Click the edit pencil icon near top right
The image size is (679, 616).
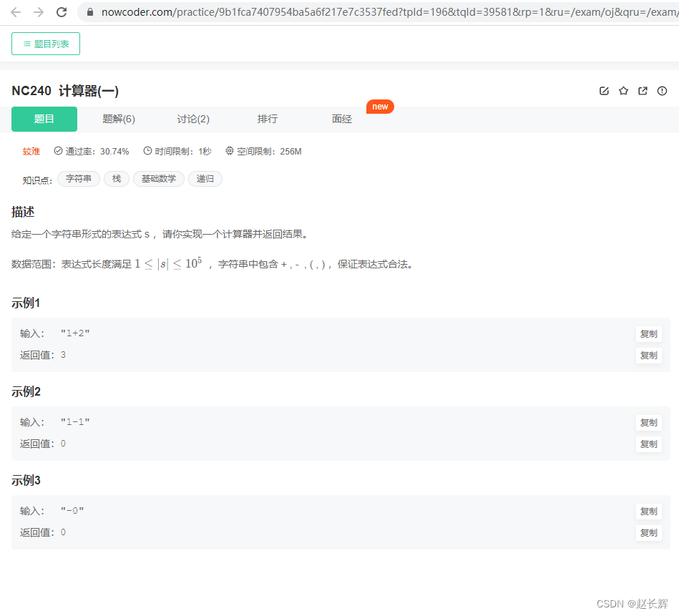tap(604, 91)
